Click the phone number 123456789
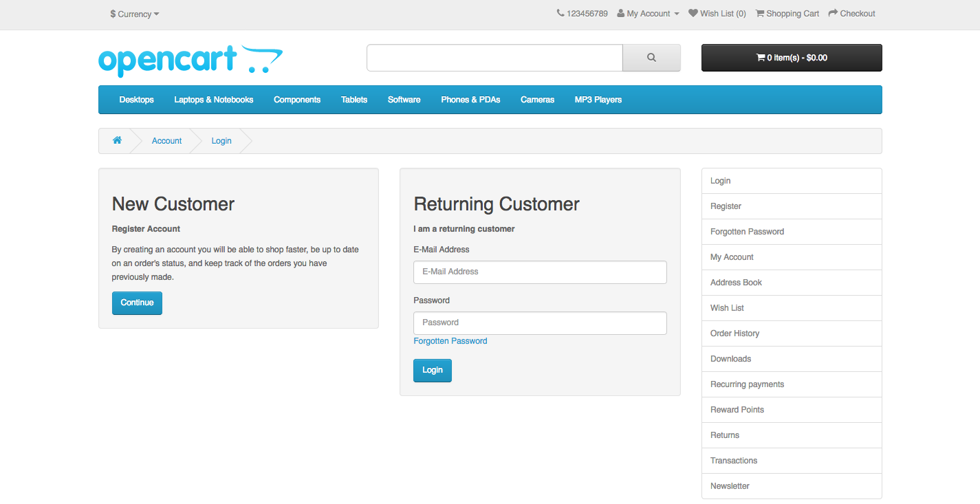 [587, 14]
